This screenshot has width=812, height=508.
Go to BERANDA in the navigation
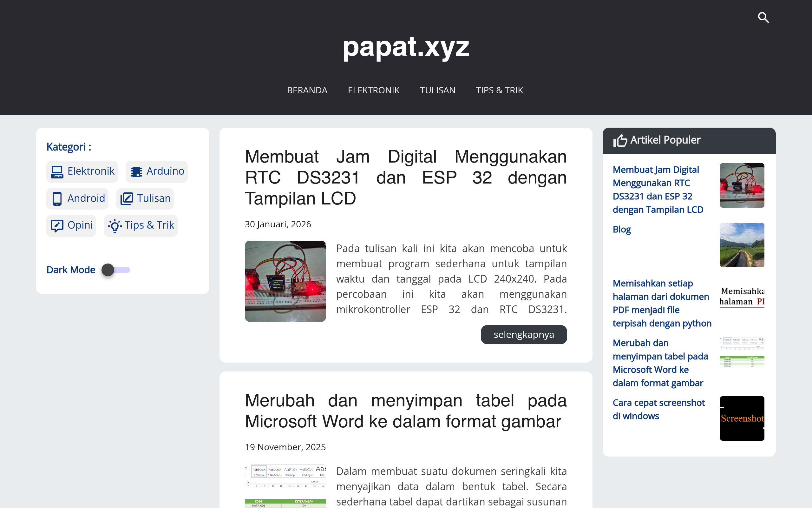307,90
